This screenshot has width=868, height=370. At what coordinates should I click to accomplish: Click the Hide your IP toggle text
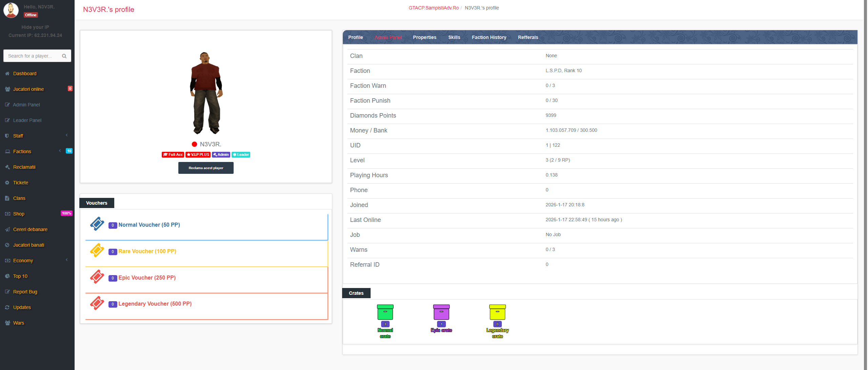35,27
